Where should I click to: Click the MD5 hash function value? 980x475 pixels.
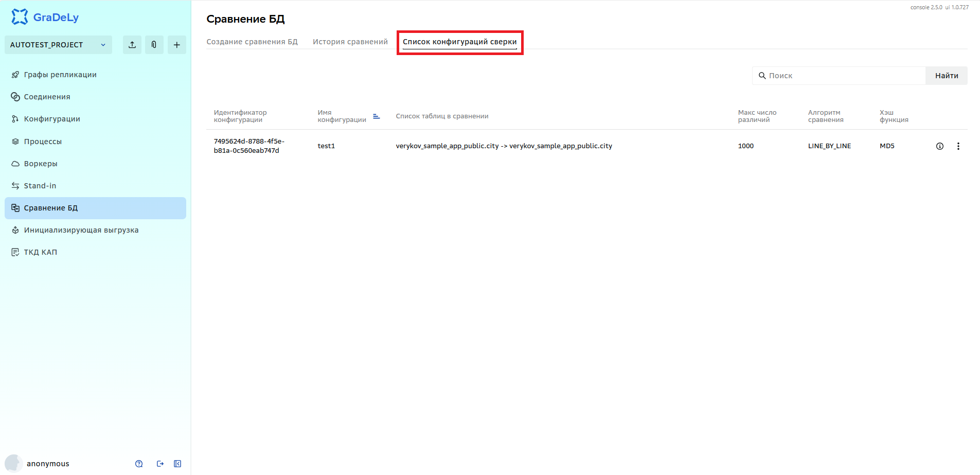point(887,146)
